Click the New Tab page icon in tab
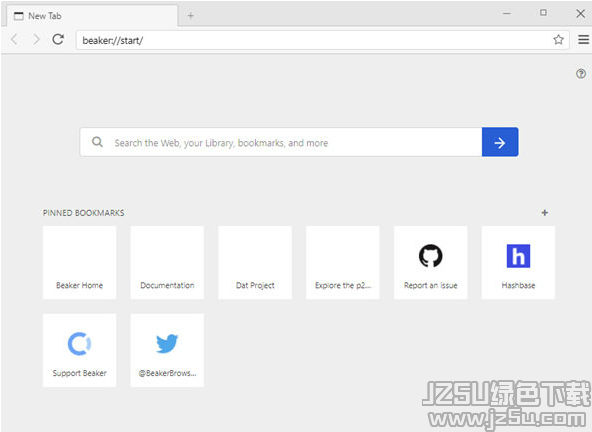 pos(18,16)
